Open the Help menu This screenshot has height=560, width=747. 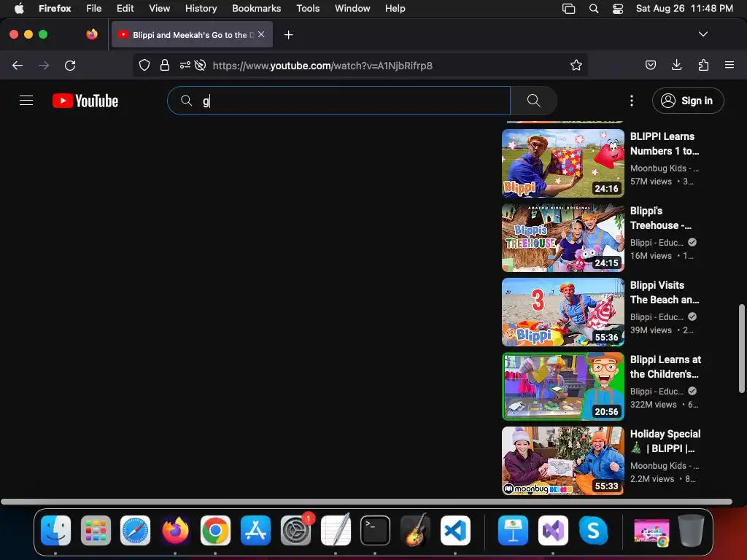395,8
